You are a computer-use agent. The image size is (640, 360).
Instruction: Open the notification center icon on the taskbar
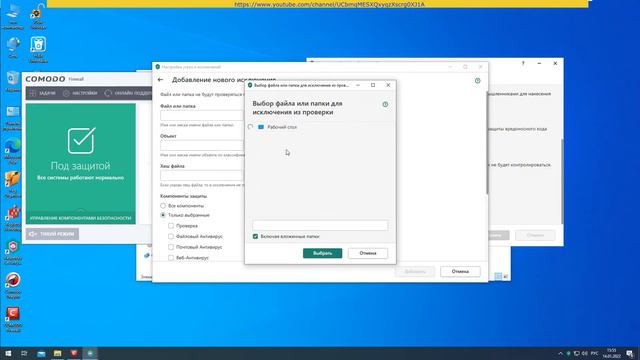(x=630, y=353)
